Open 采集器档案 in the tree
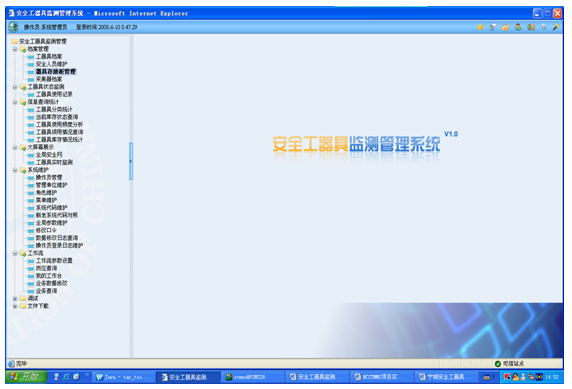This screenshot has height=389, width=572. [49, 79]
